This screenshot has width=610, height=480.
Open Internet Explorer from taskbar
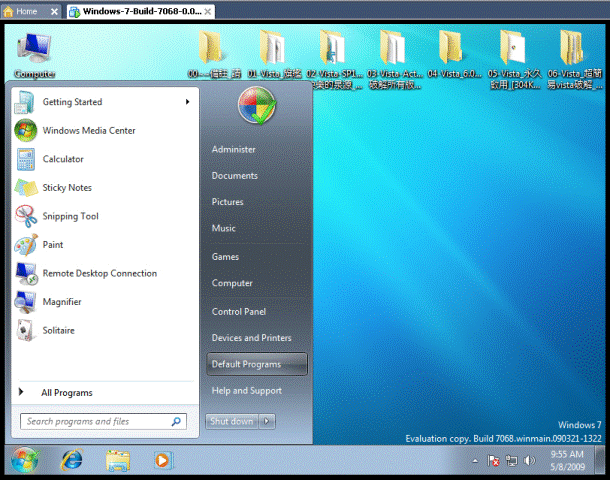[72, 460]
